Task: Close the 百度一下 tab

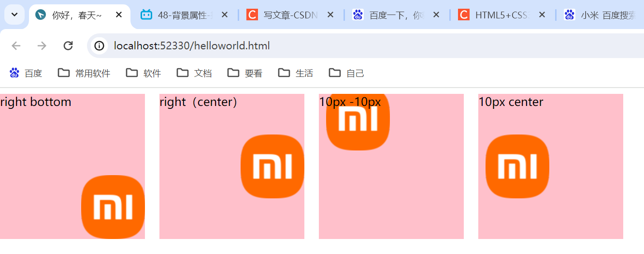Action: pyautogui.click(x=436, y=15)
